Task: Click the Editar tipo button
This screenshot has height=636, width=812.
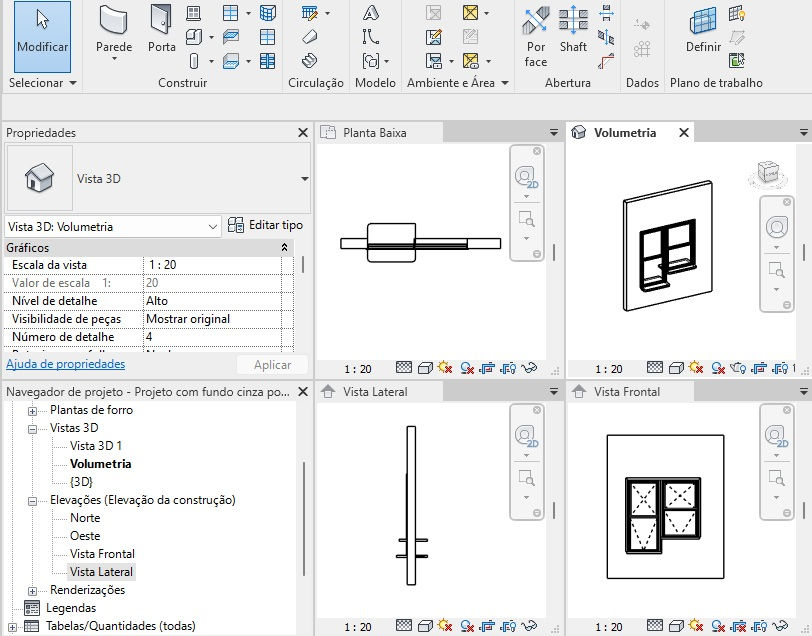Action: pyautogui.click(x=265, y=225)
